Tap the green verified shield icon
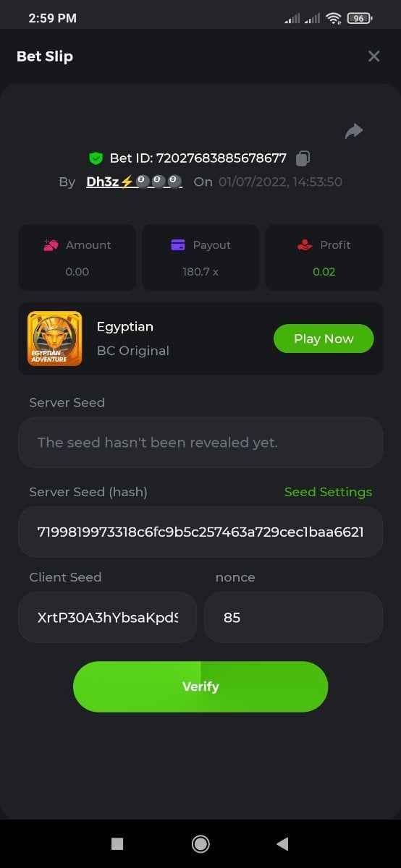 pyautogui.click(x=96, y=158)
